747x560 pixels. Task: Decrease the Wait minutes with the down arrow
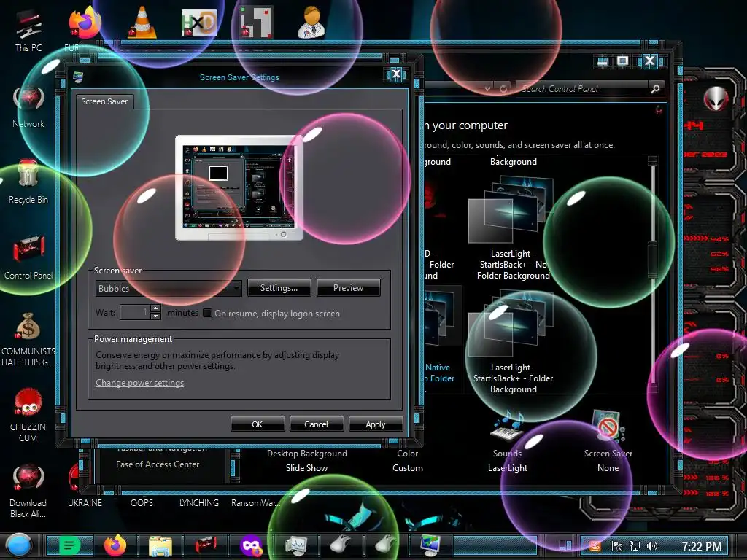[x=156, y=316]
